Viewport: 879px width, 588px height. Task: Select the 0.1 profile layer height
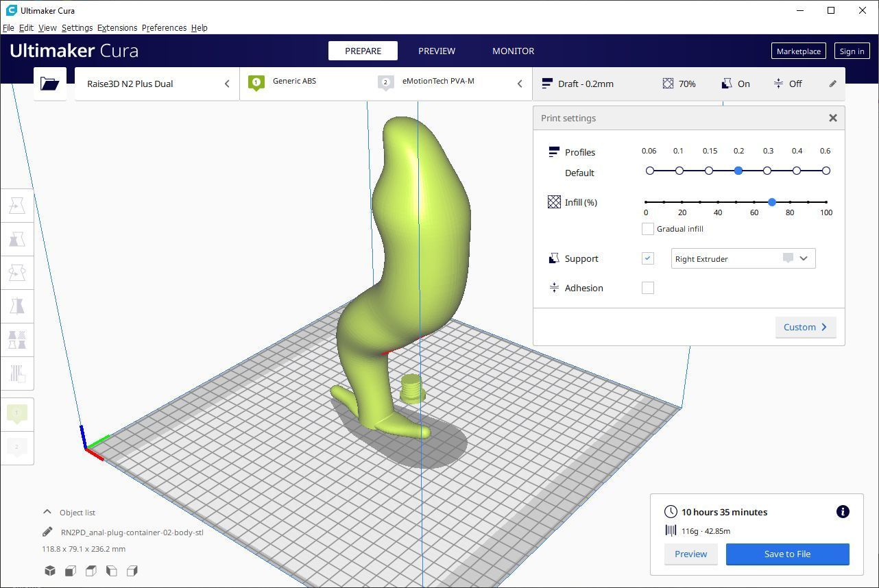coord(679,171)
